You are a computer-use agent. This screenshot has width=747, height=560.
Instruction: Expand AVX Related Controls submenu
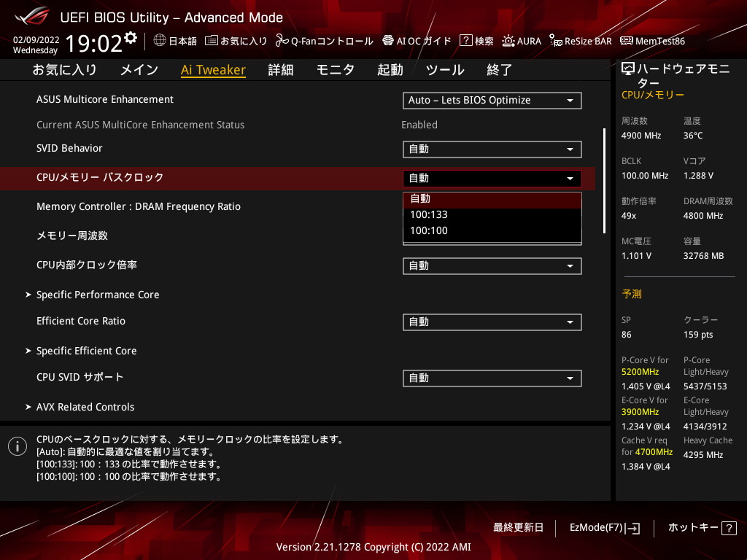[85, 407]
